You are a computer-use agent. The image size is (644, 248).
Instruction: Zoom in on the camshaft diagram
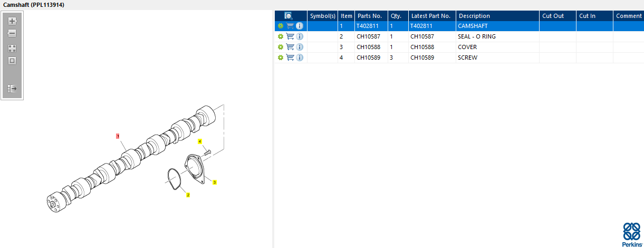(x=12, y=22)
